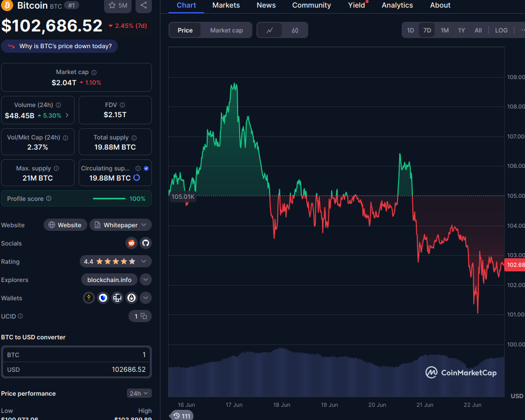Switch to line chart view

coord(270,30)
